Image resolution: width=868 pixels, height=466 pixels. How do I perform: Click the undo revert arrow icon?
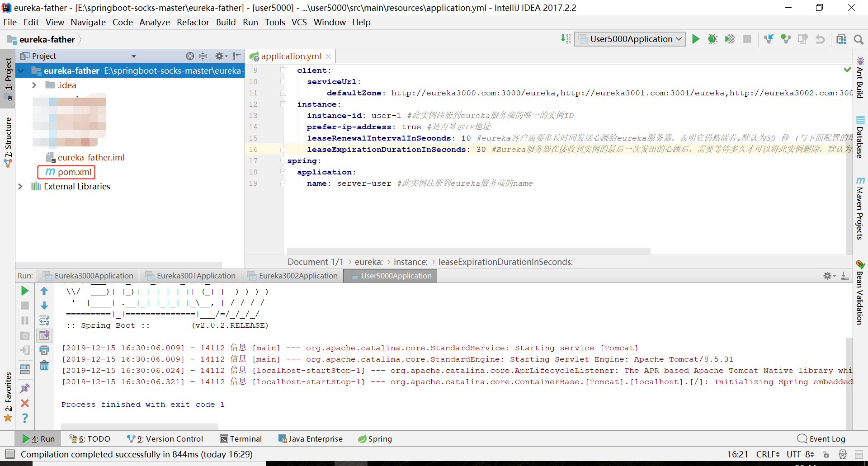820,39
